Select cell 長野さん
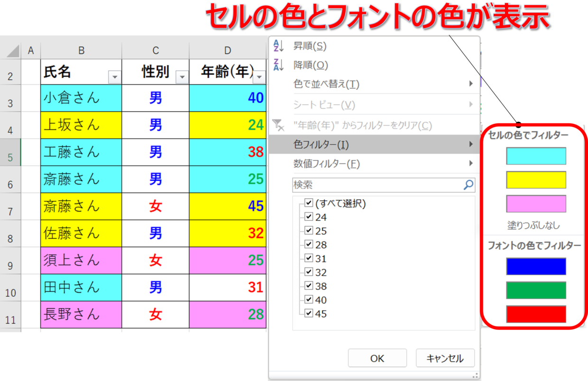The width and height of the screenshot is (588, 381). pos(81,315)
